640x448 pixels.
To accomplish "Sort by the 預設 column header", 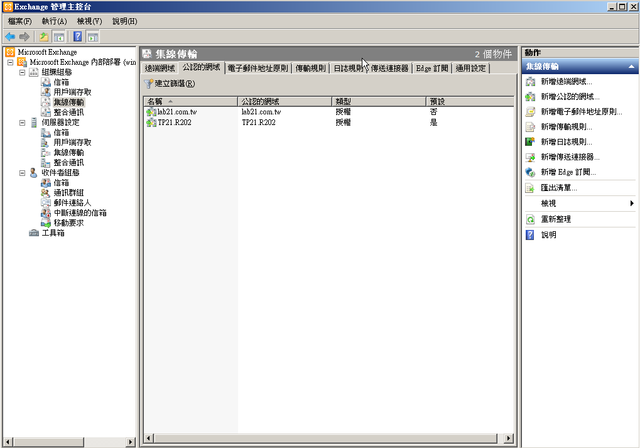I will point(470,101).
